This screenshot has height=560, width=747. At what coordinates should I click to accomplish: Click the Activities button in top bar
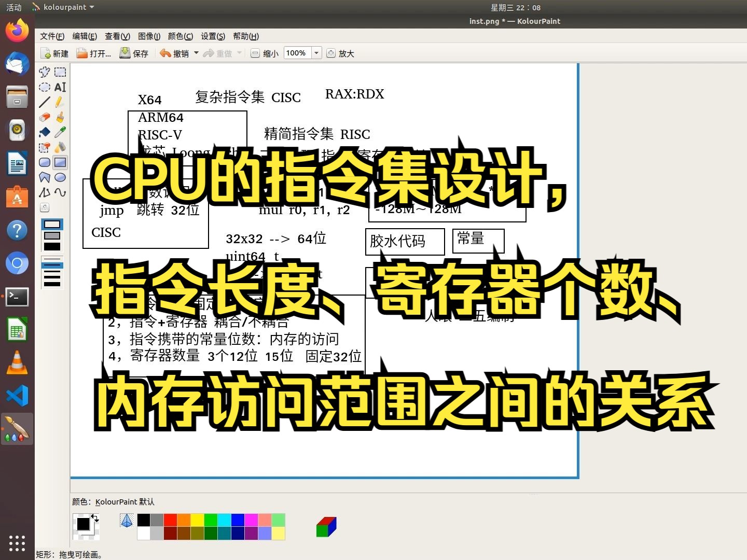coord(14,7)
